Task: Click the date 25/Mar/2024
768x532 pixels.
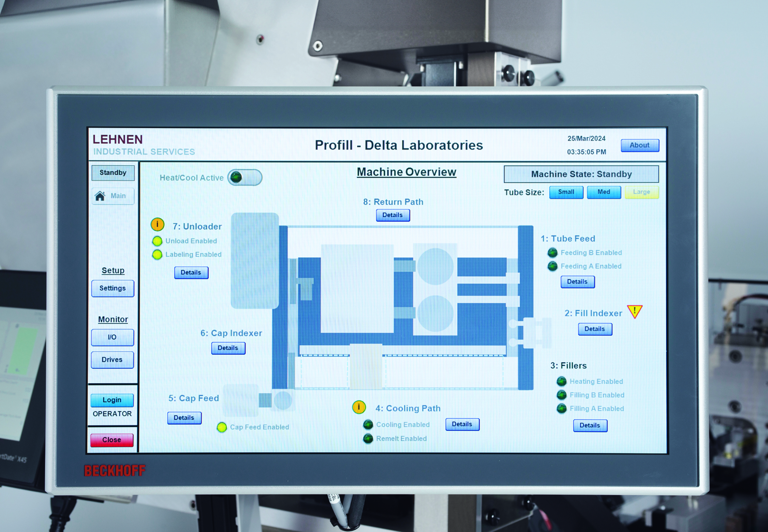Action: 587,139
